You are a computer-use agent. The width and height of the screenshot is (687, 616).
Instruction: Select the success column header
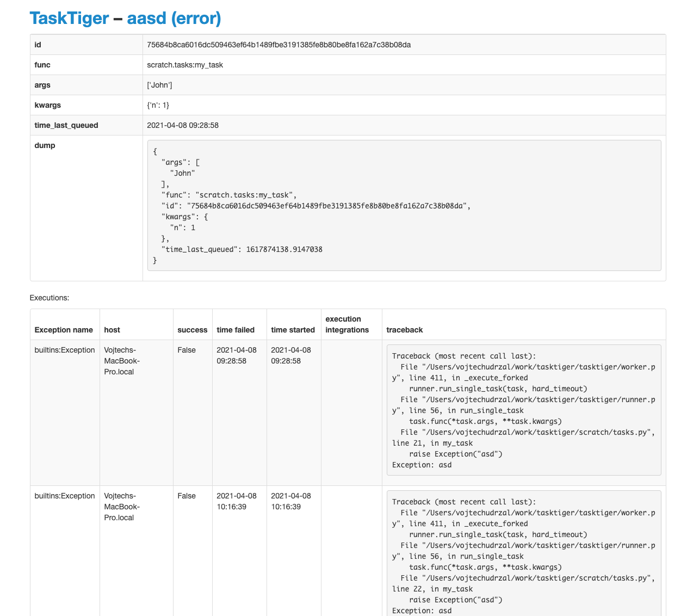tap(192, 330)
